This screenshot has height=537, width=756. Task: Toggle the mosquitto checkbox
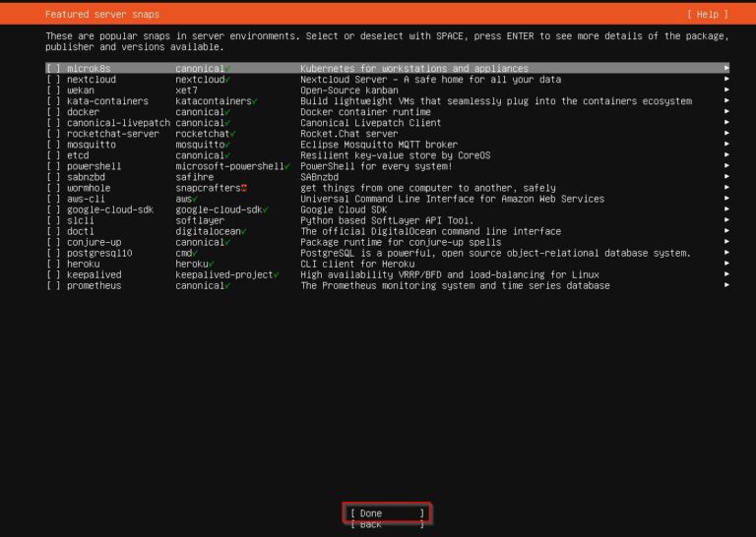pyautogui.click(x=53, y=145)
